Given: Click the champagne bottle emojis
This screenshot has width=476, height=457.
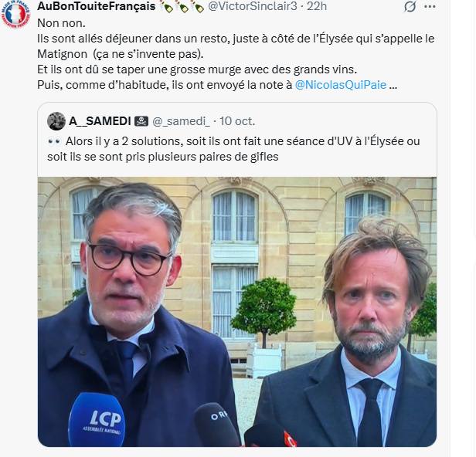Looking at the screenshot, I should pos(182,6).
